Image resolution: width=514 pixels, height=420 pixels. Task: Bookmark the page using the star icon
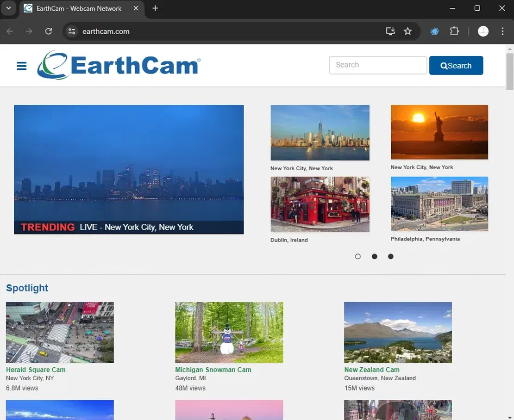(408, 31)
